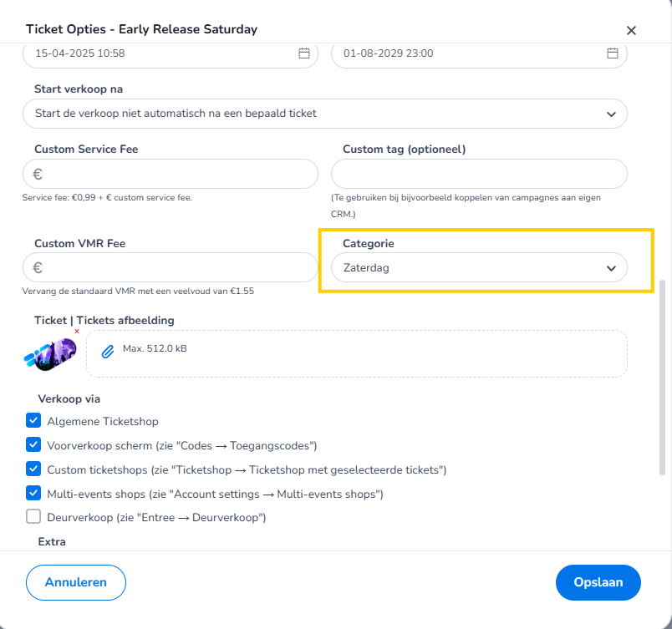Close the Ticket Opties dialog

coord(632,30)
